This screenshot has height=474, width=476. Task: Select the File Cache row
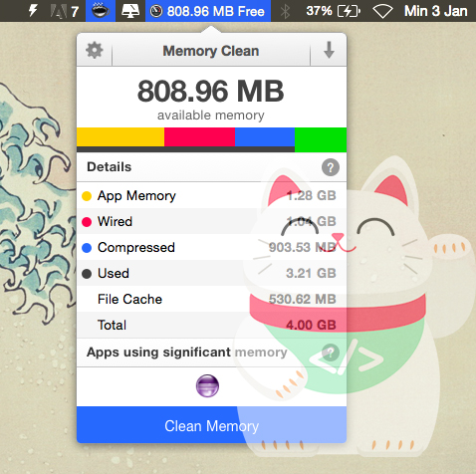(211, 299)
